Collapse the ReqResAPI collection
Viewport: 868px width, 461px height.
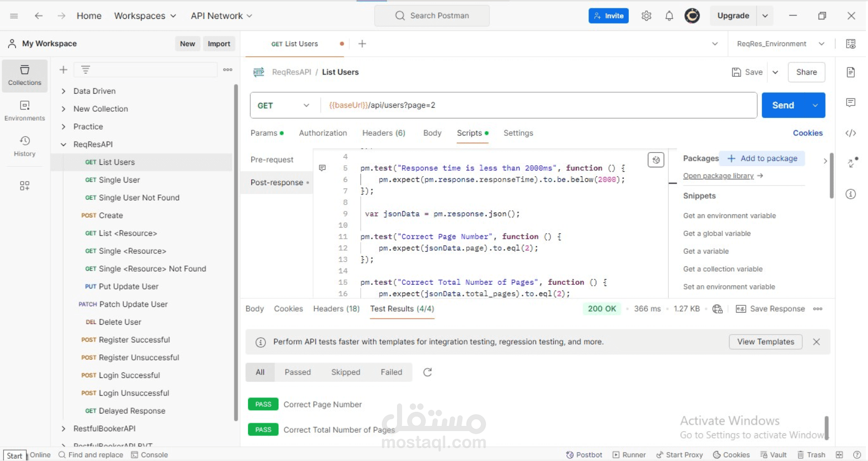pyautogui.click(x=63, y=145)
